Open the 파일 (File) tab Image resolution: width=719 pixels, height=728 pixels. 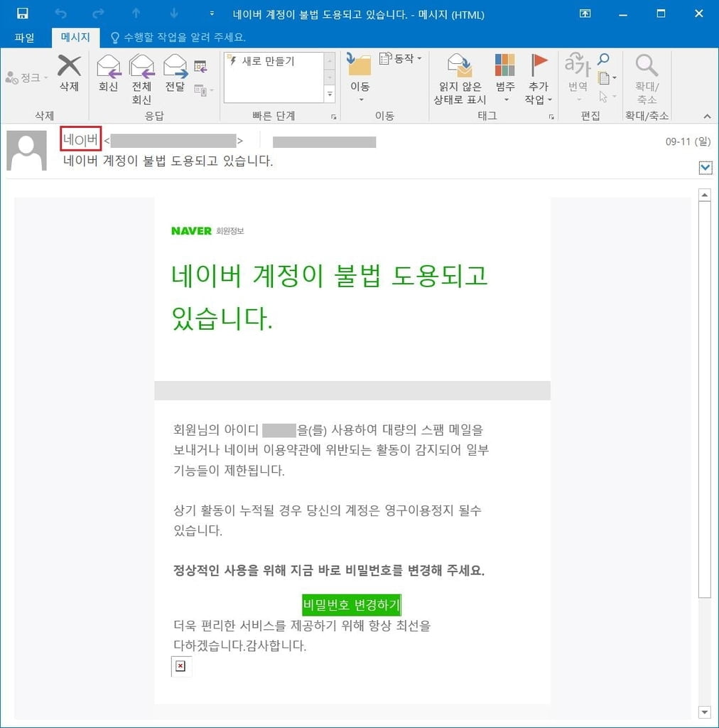coord(25,38)
